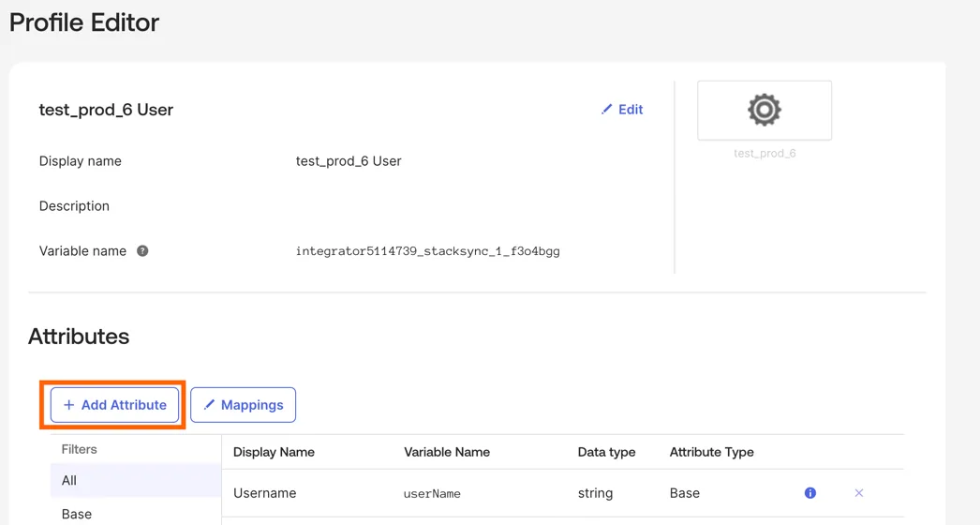Click the Username display name cell

tap(265, 493)
